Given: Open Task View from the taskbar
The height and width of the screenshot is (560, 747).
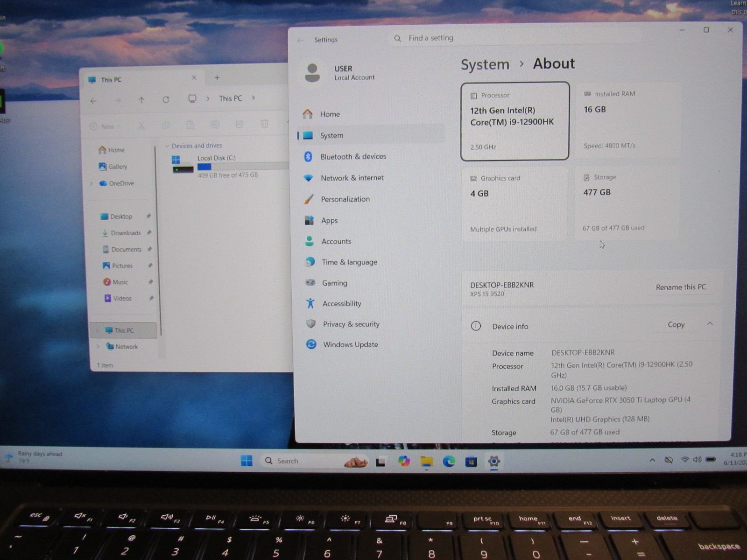Looking at the screenshot, I should click(x=381, y=462).
